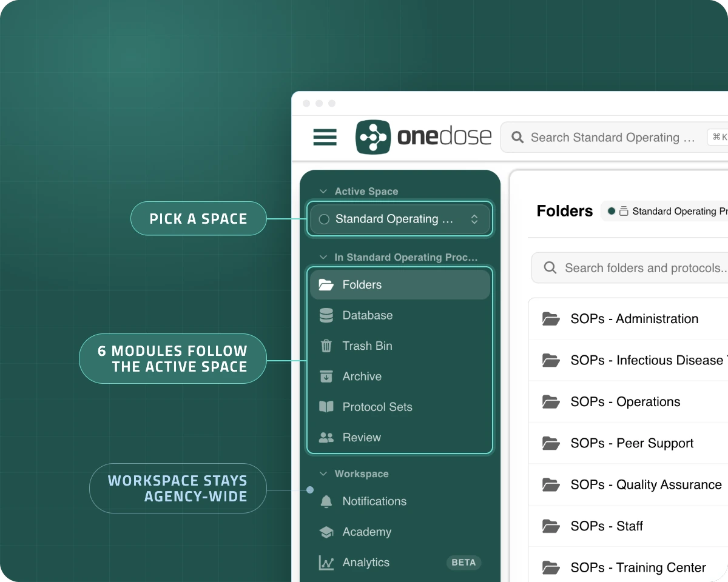This screenshot has width=728, height=582.
Task: Click folder icon beside SOPs - Administration
Action: tap(551, 319)
